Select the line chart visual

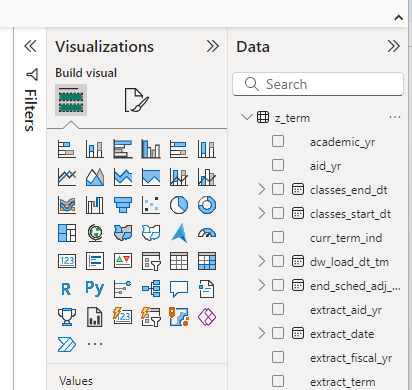[67, 177]
